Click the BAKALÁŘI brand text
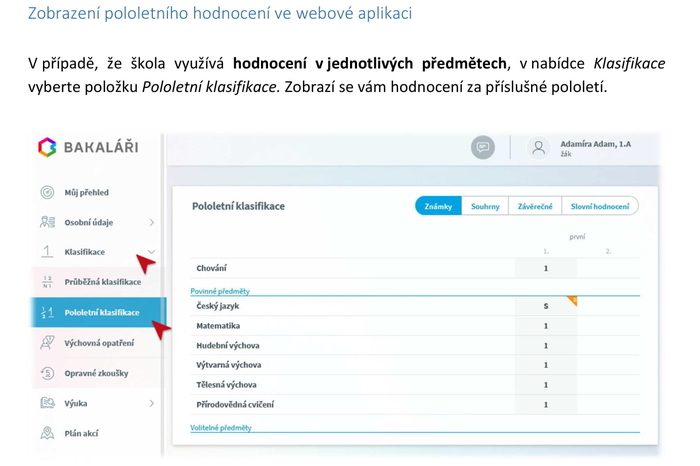The height and width of the screenshot is (466, 700). click(x=101, y=147)
